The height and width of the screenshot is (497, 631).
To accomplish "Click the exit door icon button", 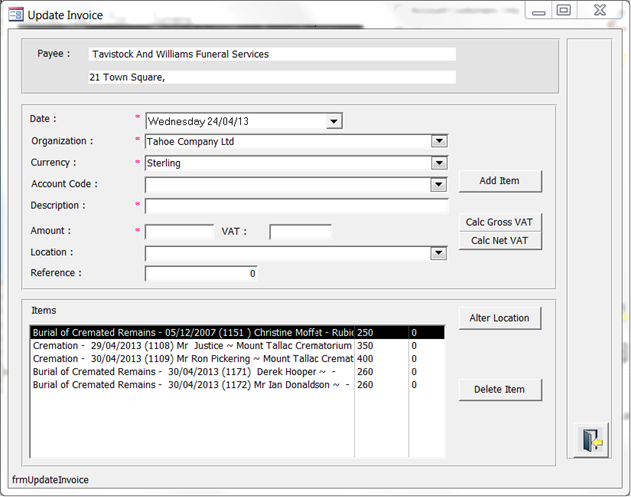I will (591, 440).
